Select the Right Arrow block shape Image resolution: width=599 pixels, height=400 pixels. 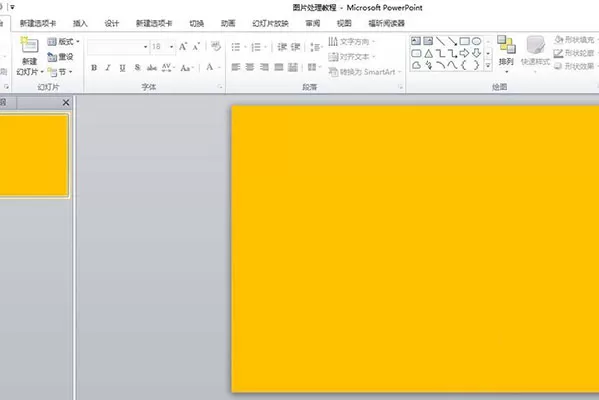(465, 53)
